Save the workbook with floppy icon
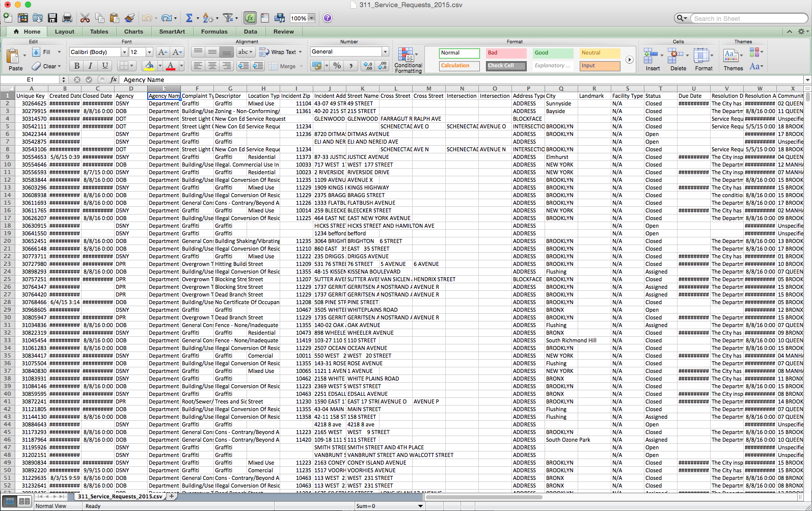The height and width of the screenshot is (511, 812). point(52,18)
